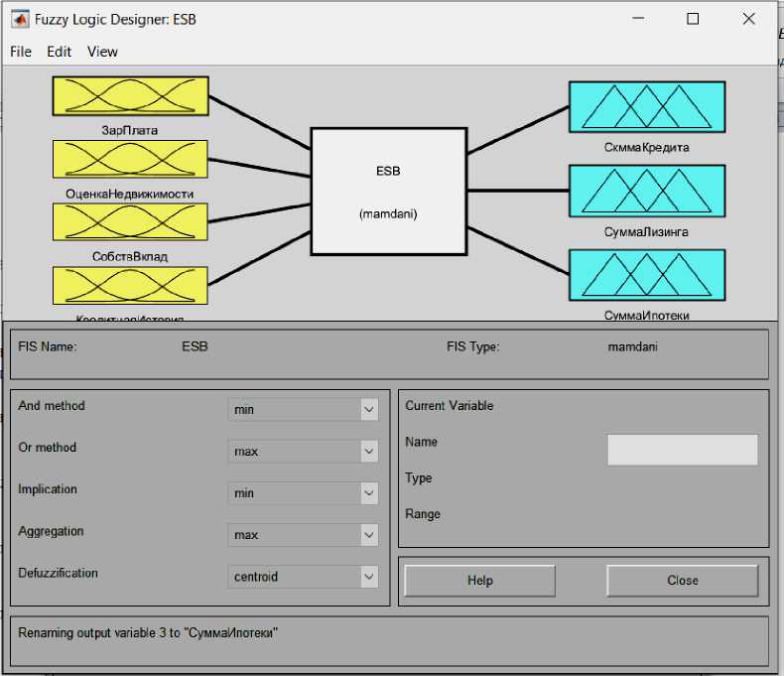Open the Or method dropdown
Screen dimensions: 784x676
pyautogui.click(x=303, y=451)
